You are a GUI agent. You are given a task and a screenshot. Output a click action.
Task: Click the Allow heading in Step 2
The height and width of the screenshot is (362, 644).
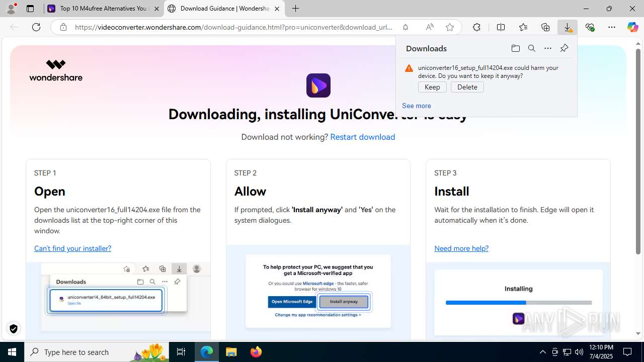(x=250, y=191)
